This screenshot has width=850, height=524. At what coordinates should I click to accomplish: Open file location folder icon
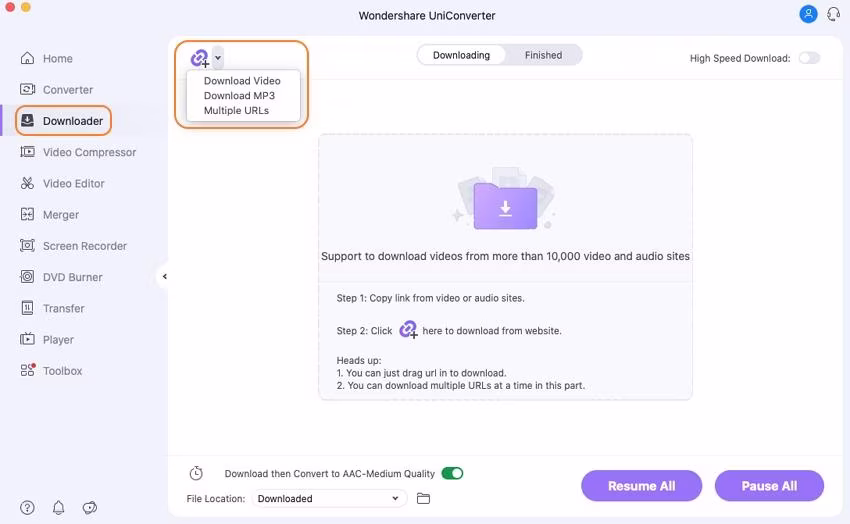pyautogui.click(x=423, y=498)
